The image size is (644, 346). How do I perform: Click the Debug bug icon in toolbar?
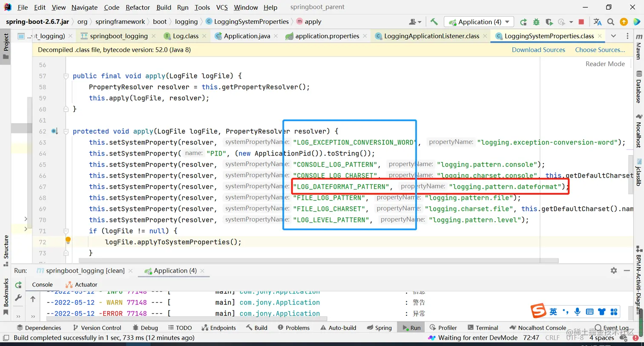[536, 22]
